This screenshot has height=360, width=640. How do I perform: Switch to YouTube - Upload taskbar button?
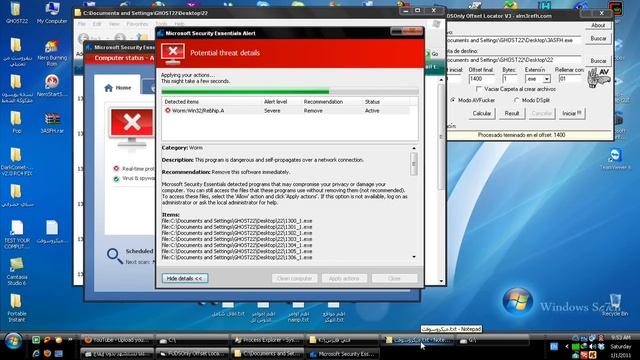118,340
